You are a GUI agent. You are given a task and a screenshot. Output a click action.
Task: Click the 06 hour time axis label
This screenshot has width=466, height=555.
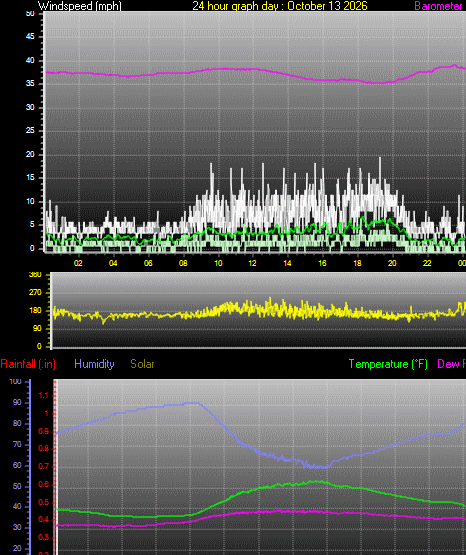tap(148, 263)
